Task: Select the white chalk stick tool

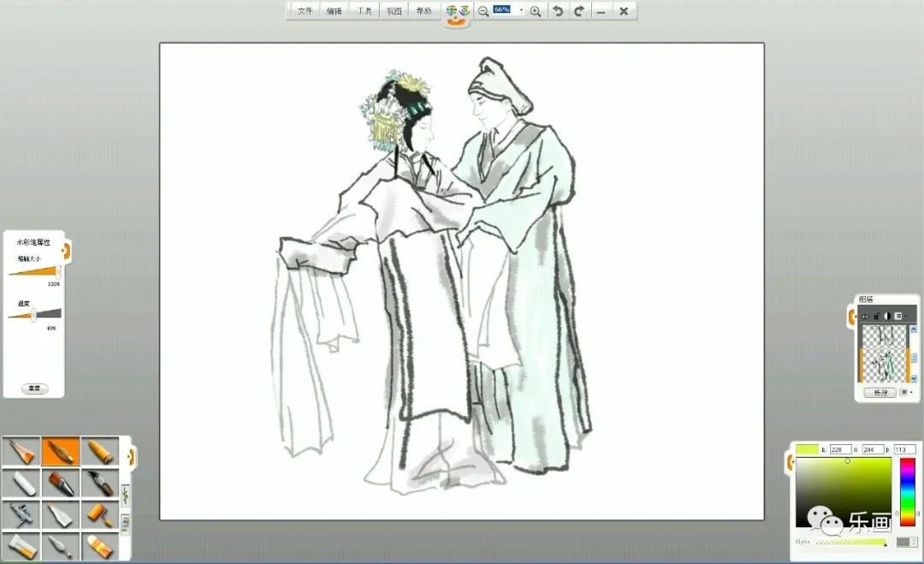Action: (21, 484)
